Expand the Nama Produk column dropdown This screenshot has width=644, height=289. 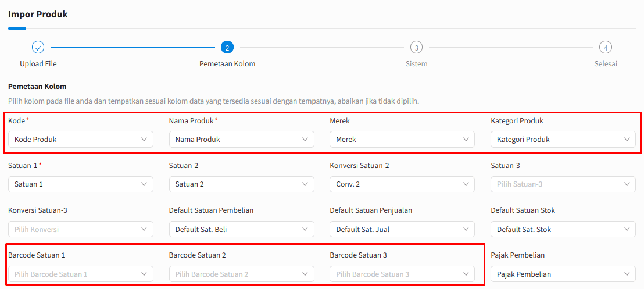[242, 140]
